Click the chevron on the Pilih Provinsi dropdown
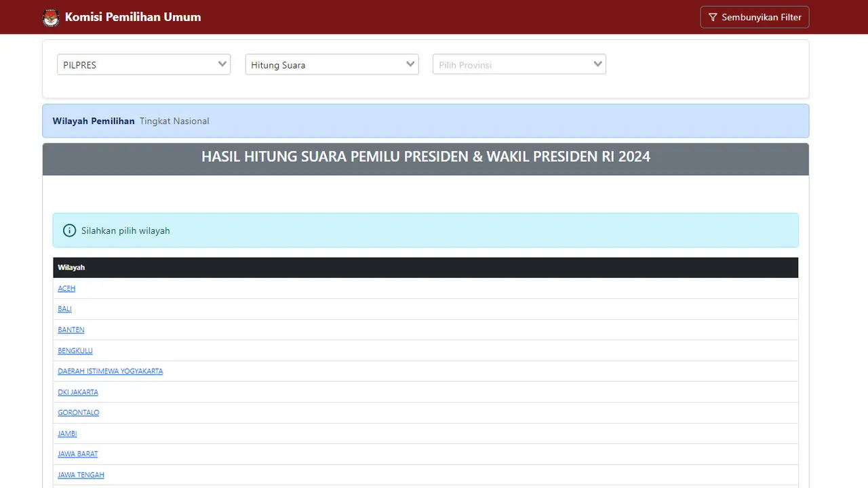 pyautogui.click(x=597, y=64)
